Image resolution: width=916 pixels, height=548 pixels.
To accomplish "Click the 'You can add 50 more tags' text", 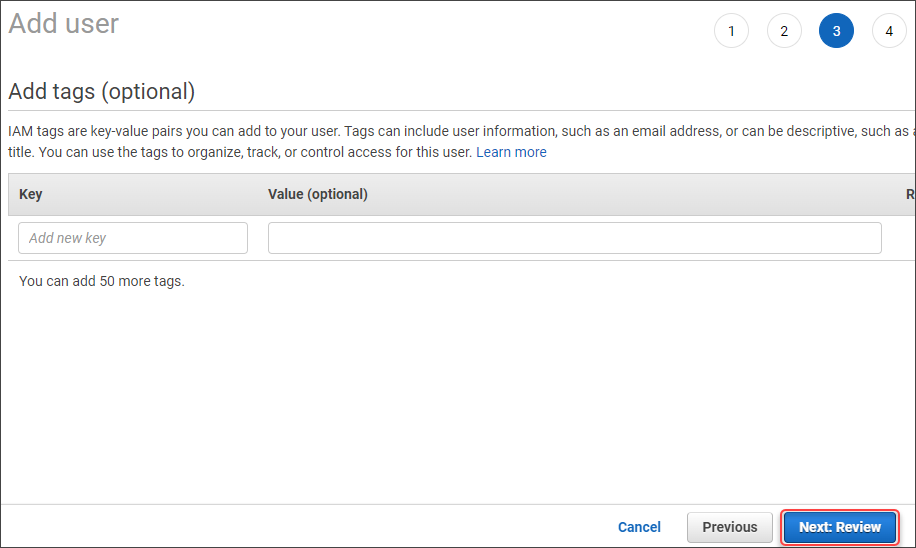I will (102, 281).
